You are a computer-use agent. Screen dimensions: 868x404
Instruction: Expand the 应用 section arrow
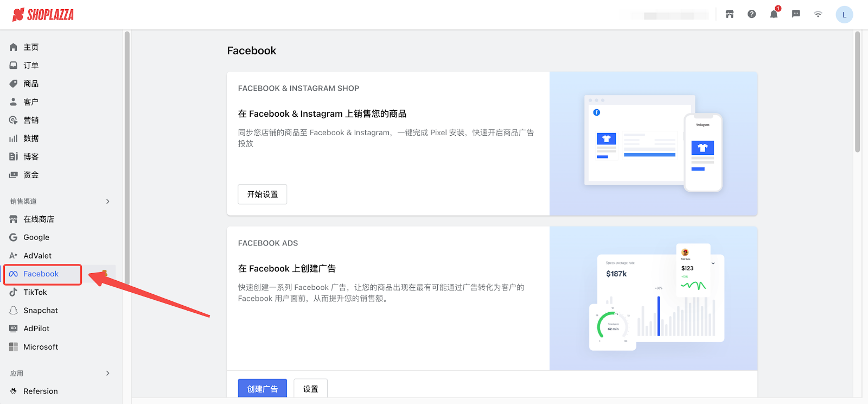pyautogui.click(x=108, y=373)
